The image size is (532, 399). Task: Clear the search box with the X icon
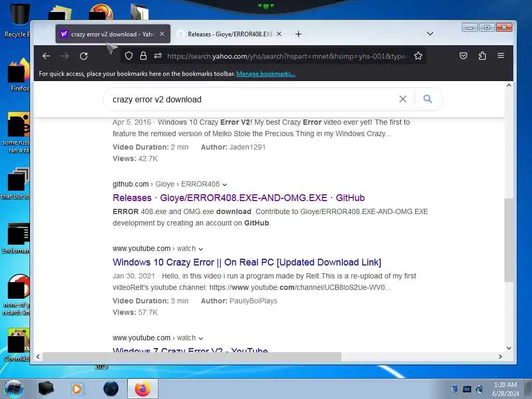coord(403,99)
